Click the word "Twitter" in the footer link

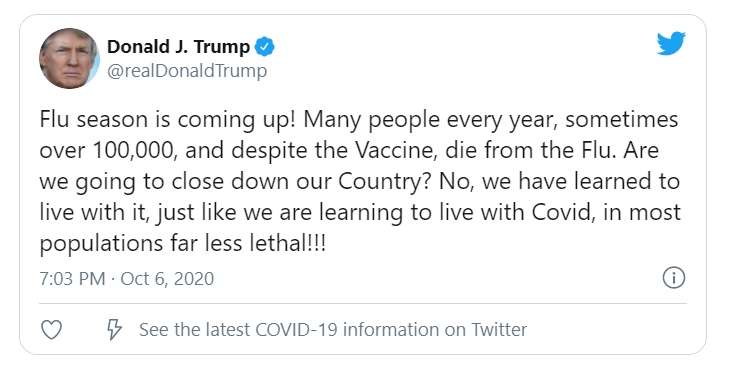point(499,330)
